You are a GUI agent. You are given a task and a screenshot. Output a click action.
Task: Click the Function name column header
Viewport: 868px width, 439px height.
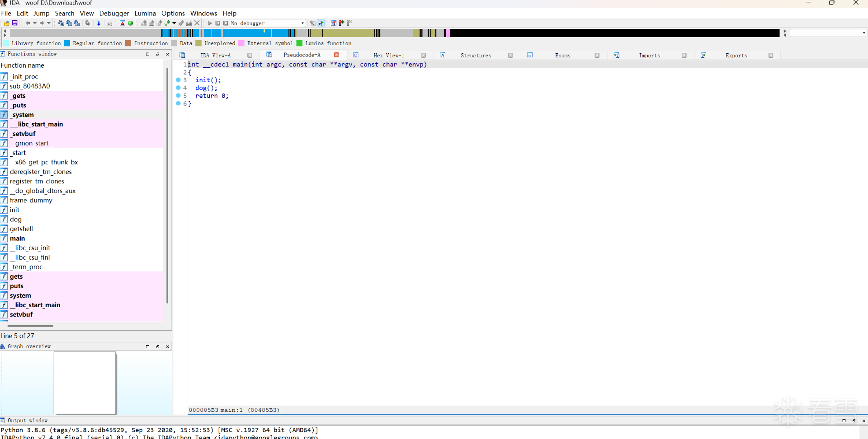pos(81,65)
